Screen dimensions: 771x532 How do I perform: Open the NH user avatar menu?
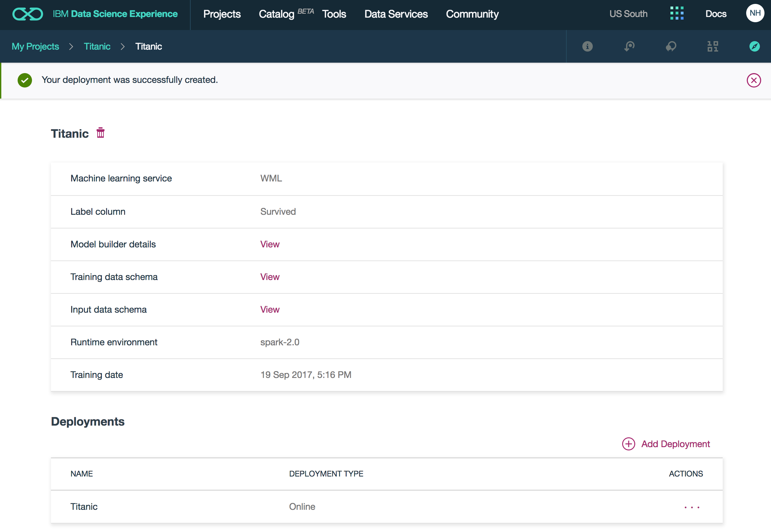pyautogui.click(x=755, y=13)
